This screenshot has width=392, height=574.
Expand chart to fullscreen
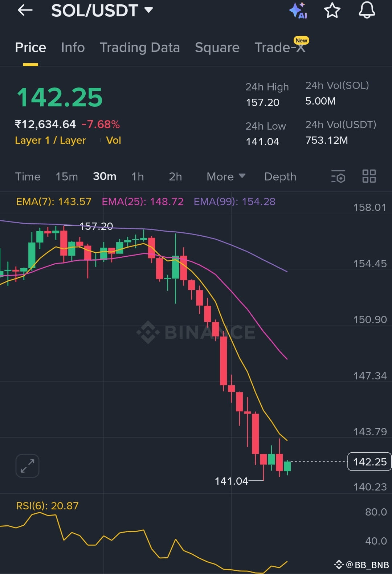point(27,466)
